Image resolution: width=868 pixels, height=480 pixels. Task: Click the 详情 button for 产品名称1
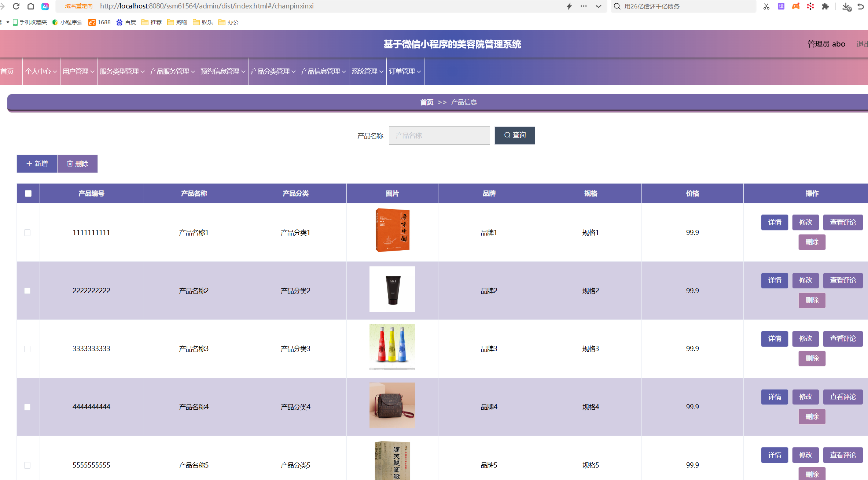pos(775,222)
